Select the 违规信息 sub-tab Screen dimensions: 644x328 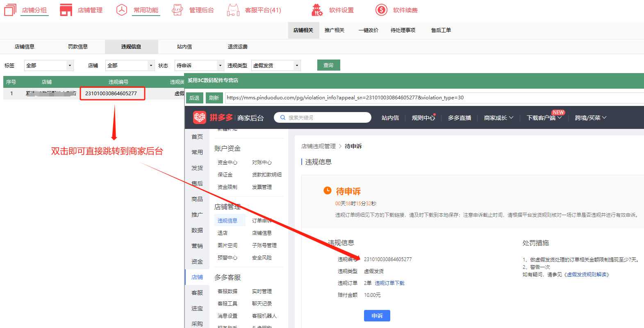(x=131, y=47)
